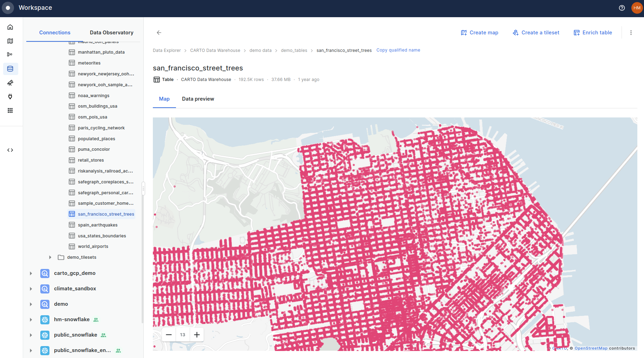Switch to the Data Observatory tab
The height and width of the screenshot is (358, 644).
(111, 32)
